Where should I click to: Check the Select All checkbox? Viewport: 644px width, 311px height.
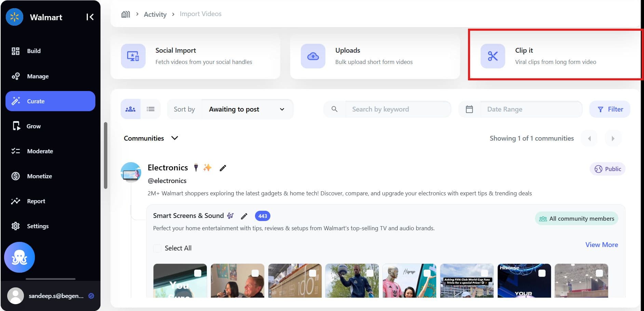157,248
